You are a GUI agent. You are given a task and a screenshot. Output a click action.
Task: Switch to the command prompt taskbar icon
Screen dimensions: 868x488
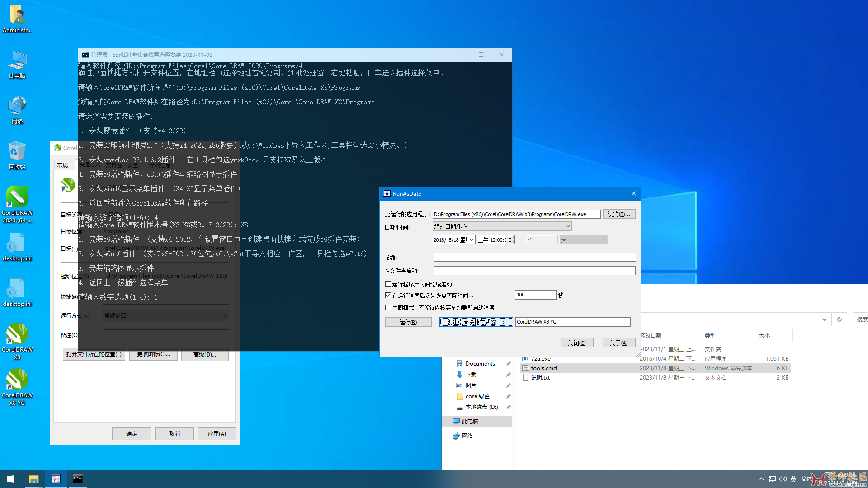click(x=78, y=479)
